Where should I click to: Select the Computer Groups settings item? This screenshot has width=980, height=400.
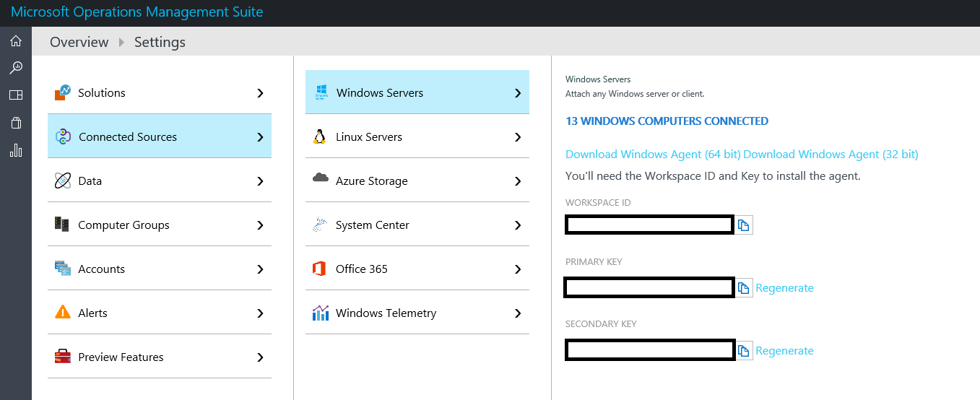tap(160, 225)
